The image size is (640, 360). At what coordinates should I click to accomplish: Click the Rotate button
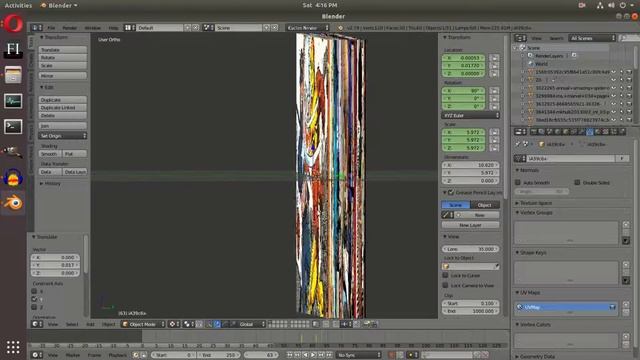tap(62, 58)
